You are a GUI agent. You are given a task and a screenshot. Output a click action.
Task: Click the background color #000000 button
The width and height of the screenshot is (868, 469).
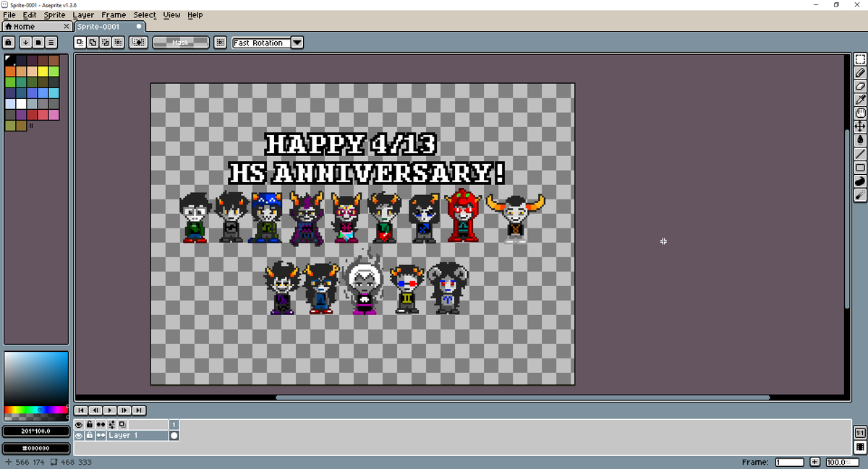[x=36, y=448]
